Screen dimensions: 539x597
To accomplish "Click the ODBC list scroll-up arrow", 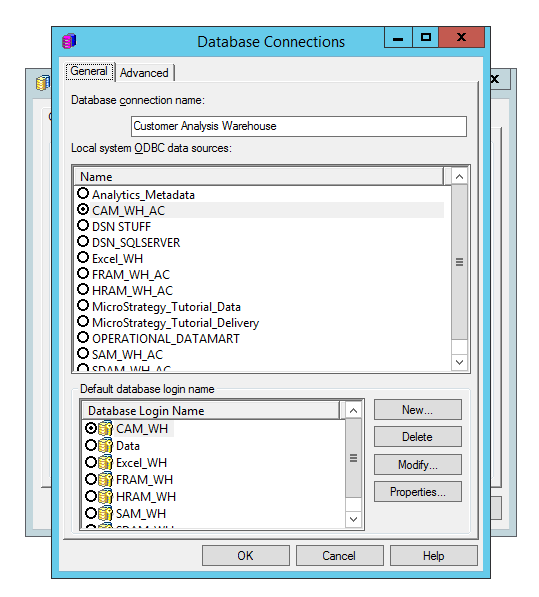I will [x=459, y=177].
